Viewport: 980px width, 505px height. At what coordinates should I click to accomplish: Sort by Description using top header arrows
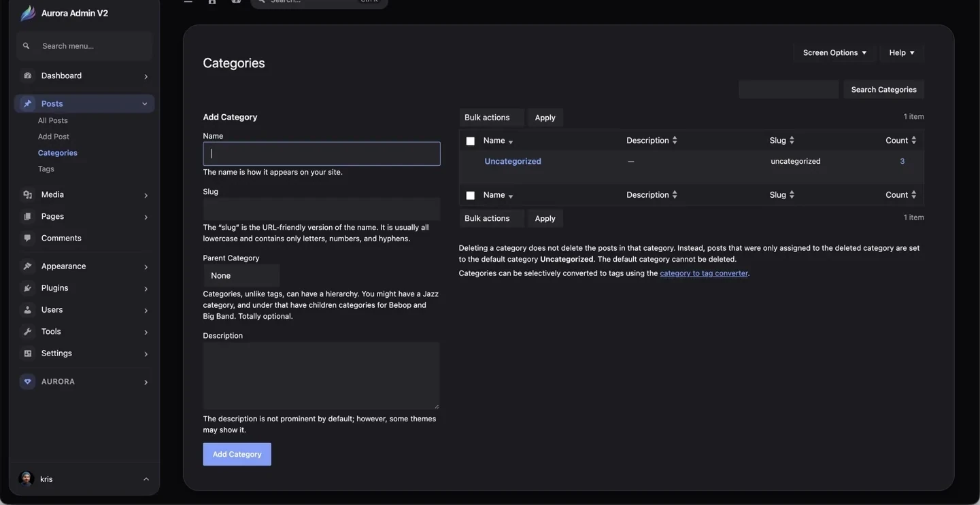click(675, 140)
